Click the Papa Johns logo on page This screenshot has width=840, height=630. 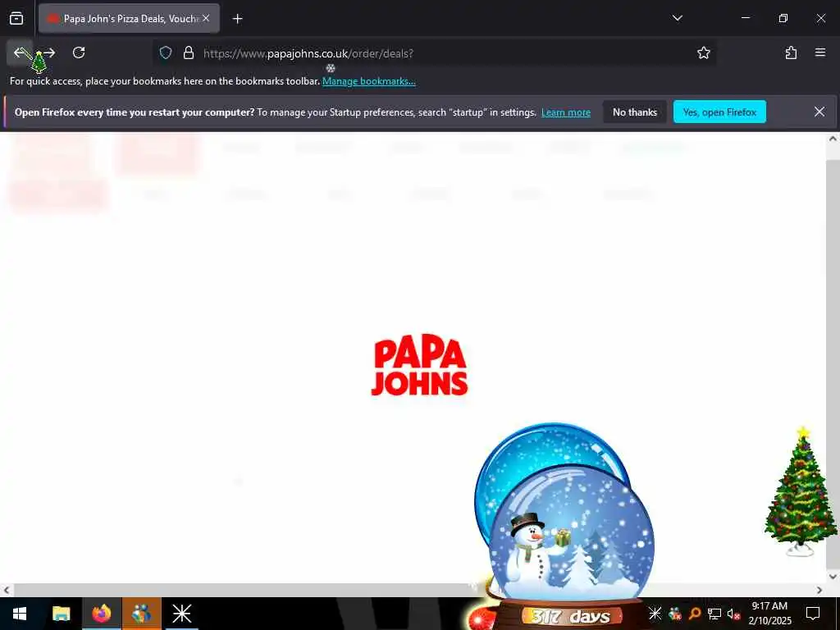pyautogui.click(x=419, y=367)
